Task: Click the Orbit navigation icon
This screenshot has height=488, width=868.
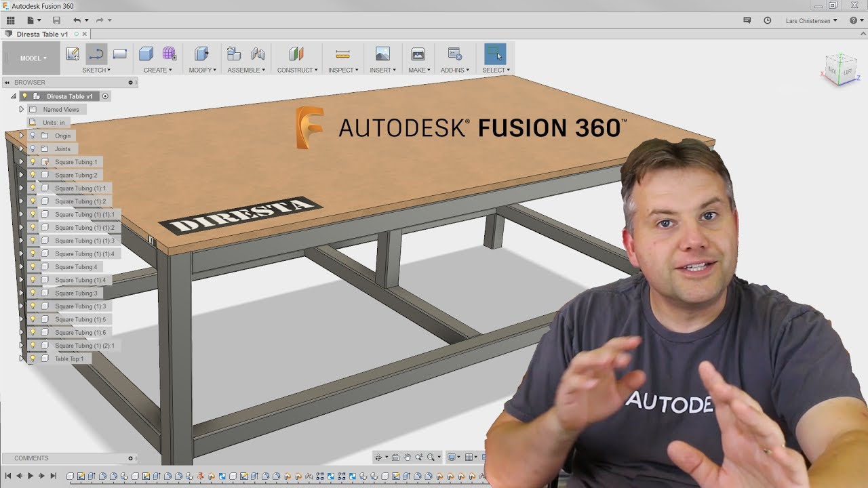Action: (x=380, y=457)
